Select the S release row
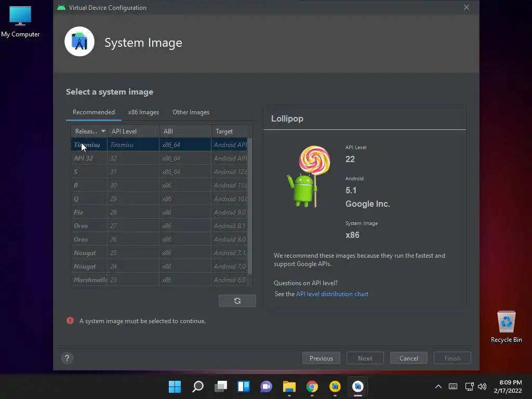 pyautogui.click(x=159, y=171)
